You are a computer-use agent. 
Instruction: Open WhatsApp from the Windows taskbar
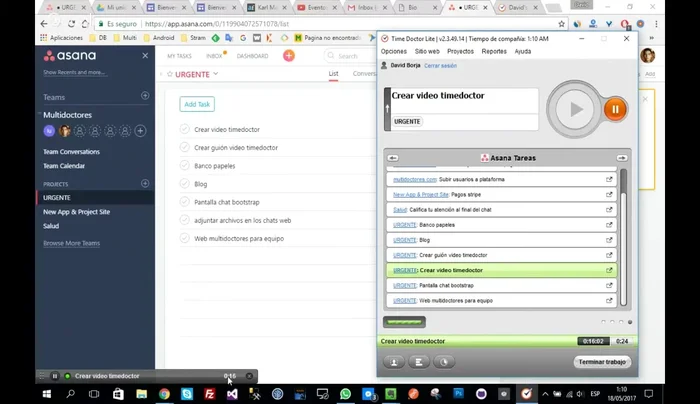point(345,394)
